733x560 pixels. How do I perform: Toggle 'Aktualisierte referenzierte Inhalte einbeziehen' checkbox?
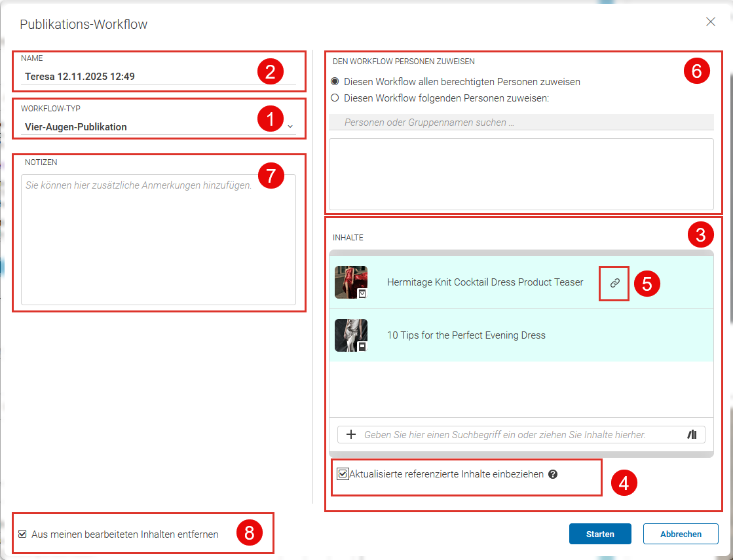pyautogui.click(x=343, y=474)
